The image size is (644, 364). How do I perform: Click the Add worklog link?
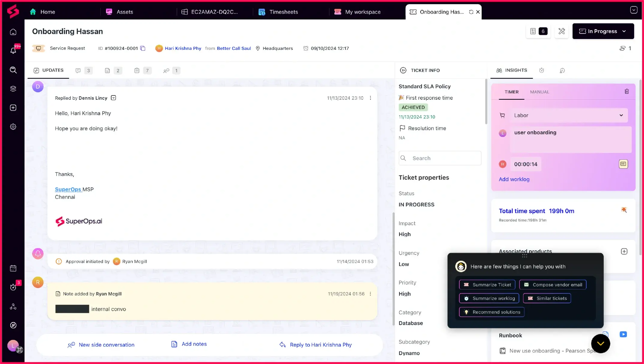[514, 179]
